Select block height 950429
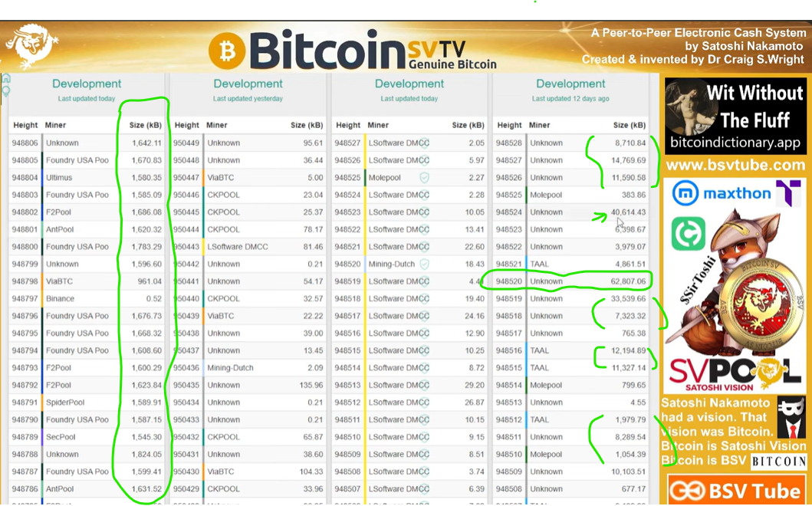This screenshot has height=506, width=812. pos(186,489)
